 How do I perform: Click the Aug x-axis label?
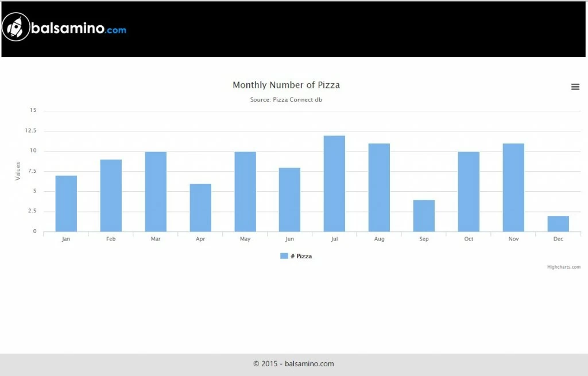tap(379, 239)
